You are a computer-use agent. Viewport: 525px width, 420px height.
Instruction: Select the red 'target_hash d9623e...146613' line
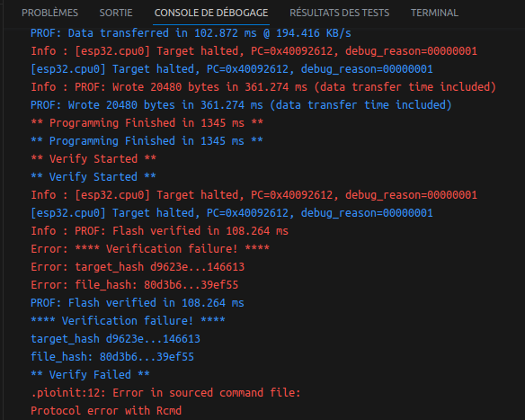[138, 267]
